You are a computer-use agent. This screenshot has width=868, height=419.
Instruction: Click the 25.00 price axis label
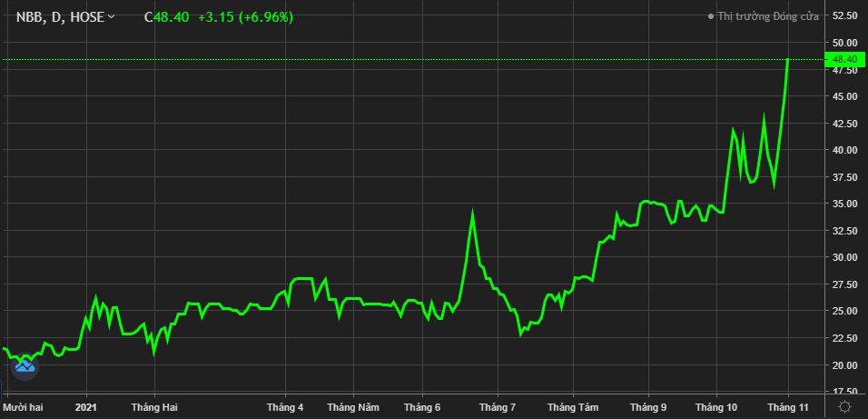click(x=844, y=311)
